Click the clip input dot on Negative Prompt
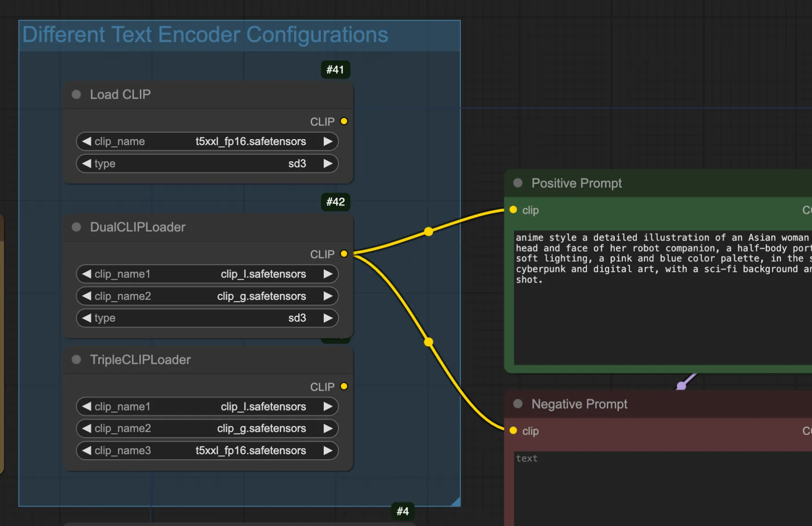This screenshot has width=812, height=526. pos(513,431)
